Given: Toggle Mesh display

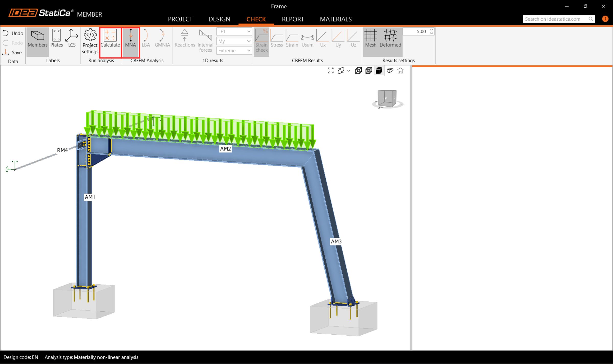Looking at the screenshot, I should click(371, 38).
